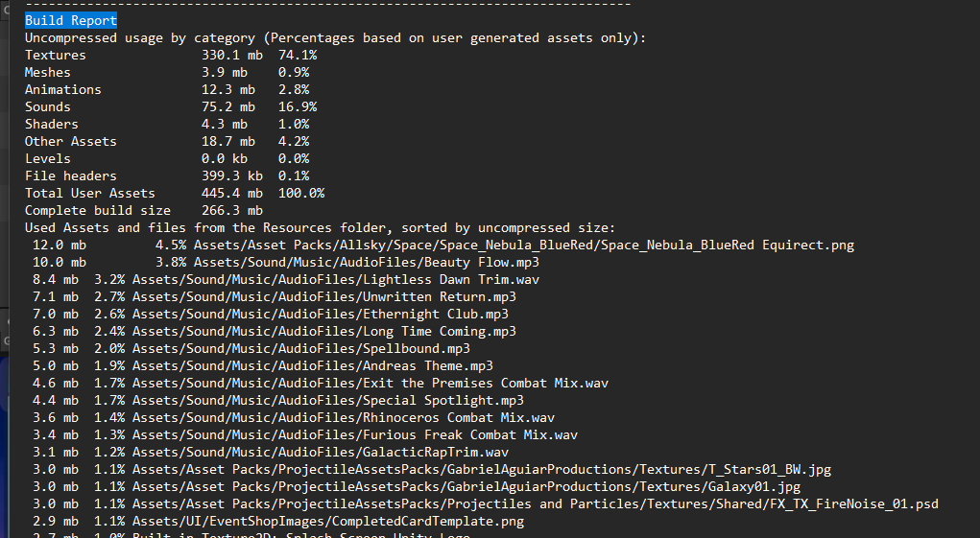Click the highlighted Build Report heading
Image resolution: width=980 pixels, height=538 pixels.
71,20
